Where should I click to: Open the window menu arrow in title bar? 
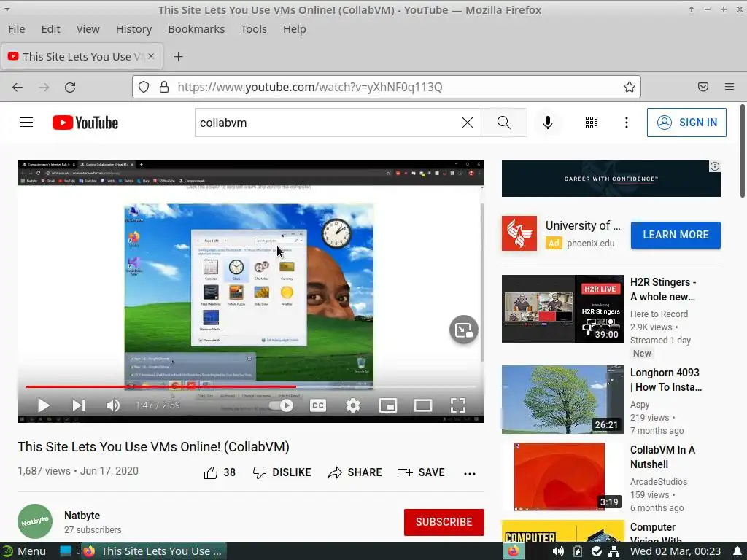[x=7, y=9]
